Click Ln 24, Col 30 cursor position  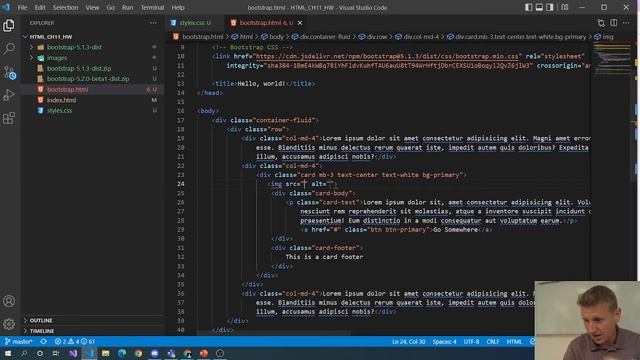click(409, 342)
